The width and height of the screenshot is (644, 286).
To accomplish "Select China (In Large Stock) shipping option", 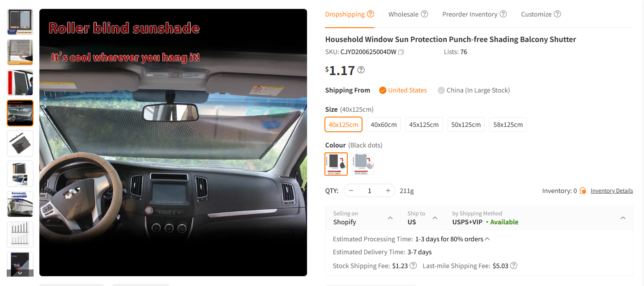I will [x=473, y=90].
